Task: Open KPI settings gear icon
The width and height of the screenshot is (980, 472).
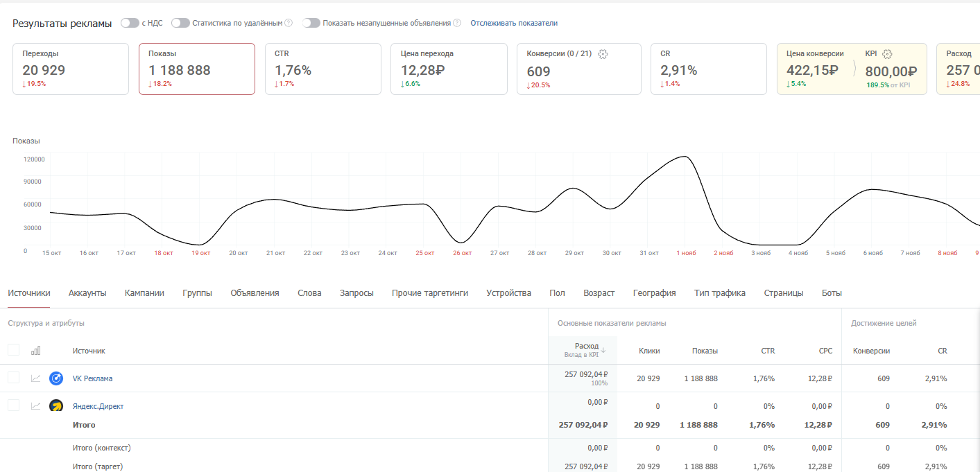Action: (x=887, y=54)
